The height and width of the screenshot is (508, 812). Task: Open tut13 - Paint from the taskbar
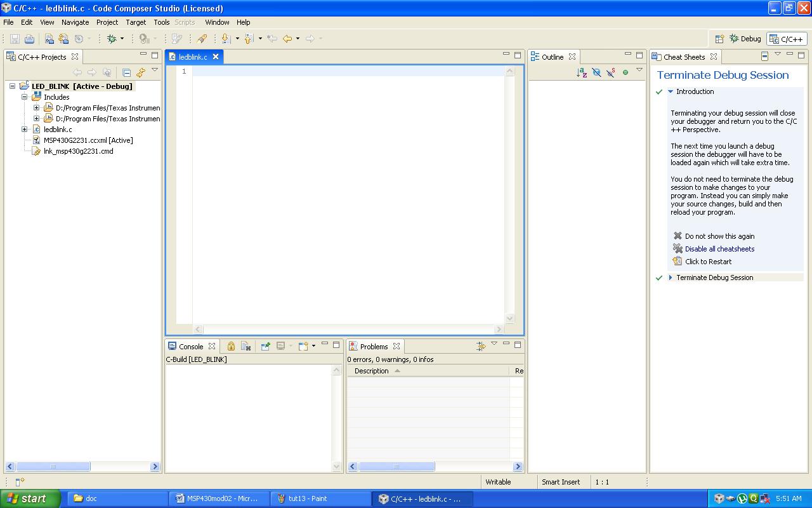coord(321,498)
